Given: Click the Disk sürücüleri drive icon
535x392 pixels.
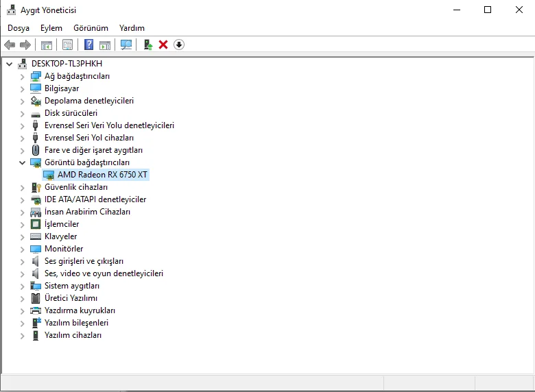Looking at the screenshot, I should (36, 114).
